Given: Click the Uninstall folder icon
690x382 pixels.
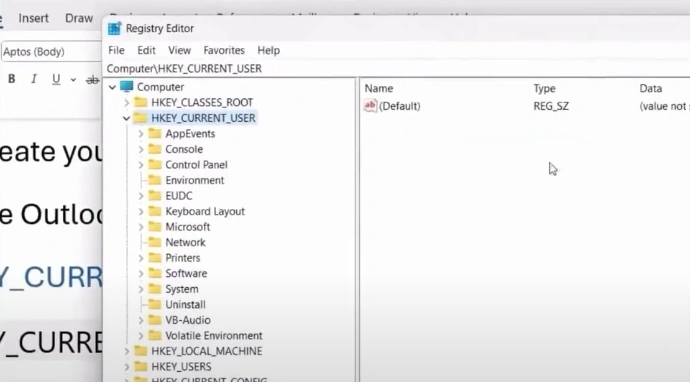Looking at the screenshot, I should point(154,304).
